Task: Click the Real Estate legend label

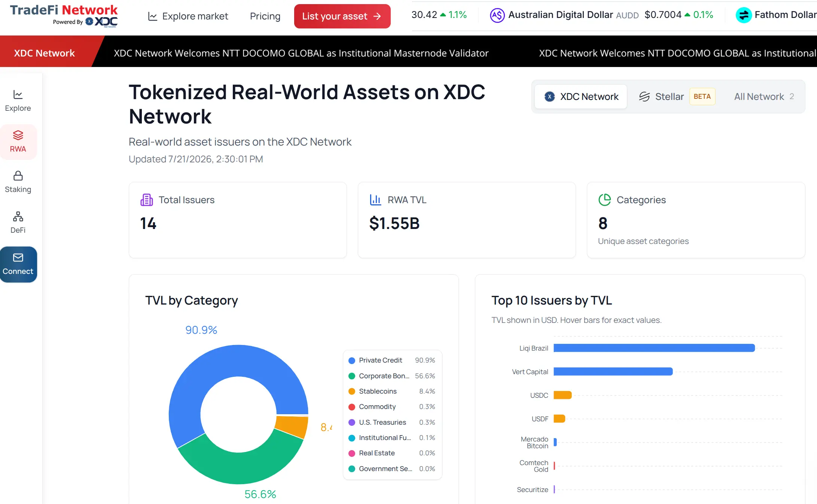Action: pyautogui.click(x=377, y=453)
